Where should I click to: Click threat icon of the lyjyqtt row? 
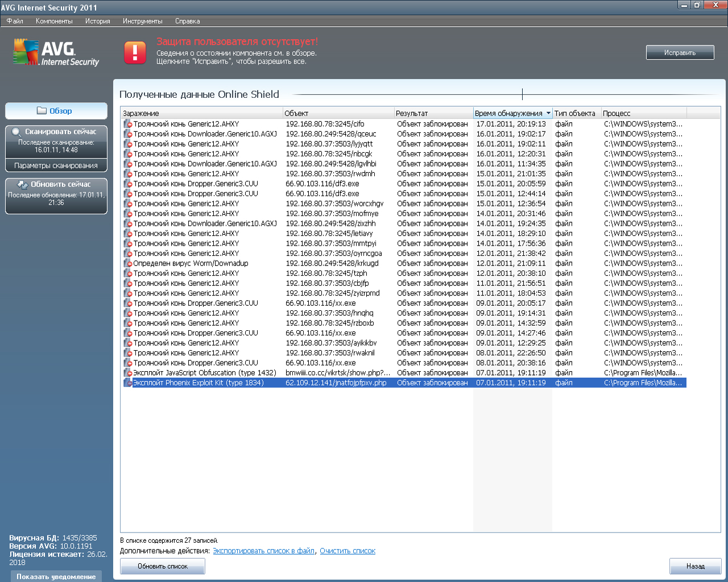[x=128, y=144]
